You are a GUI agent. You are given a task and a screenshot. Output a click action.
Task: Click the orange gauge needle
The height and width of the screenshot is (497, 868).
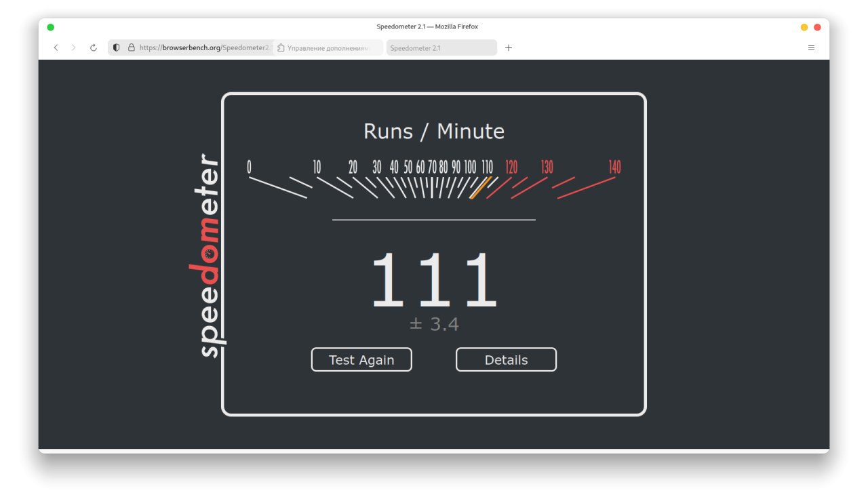480,188
